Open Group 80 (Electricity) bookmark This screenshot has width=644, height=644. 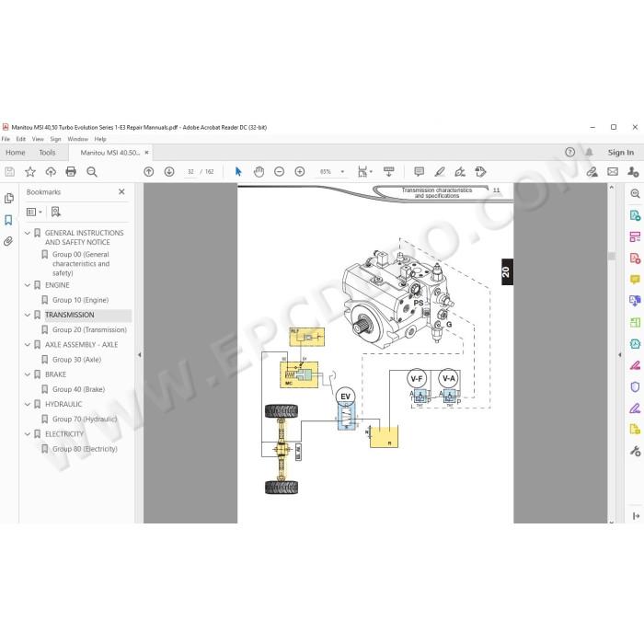[x=85, y=449]
